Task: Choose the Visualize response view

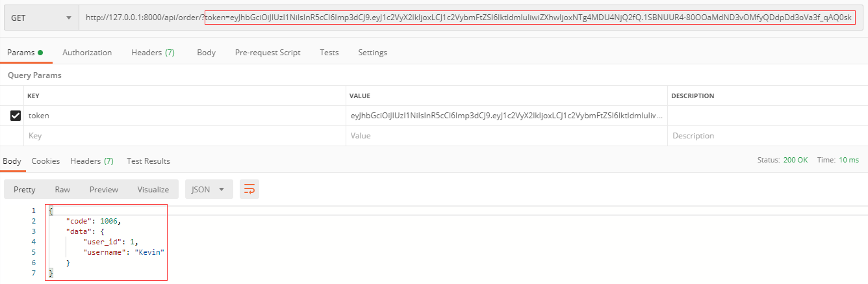Action: click(x=153, y=190)
